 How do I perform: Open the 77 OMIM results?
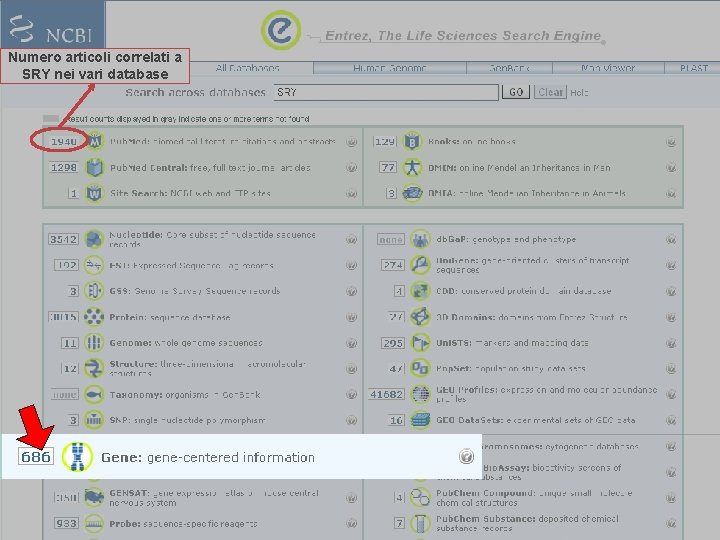click(x=388, y=168)
